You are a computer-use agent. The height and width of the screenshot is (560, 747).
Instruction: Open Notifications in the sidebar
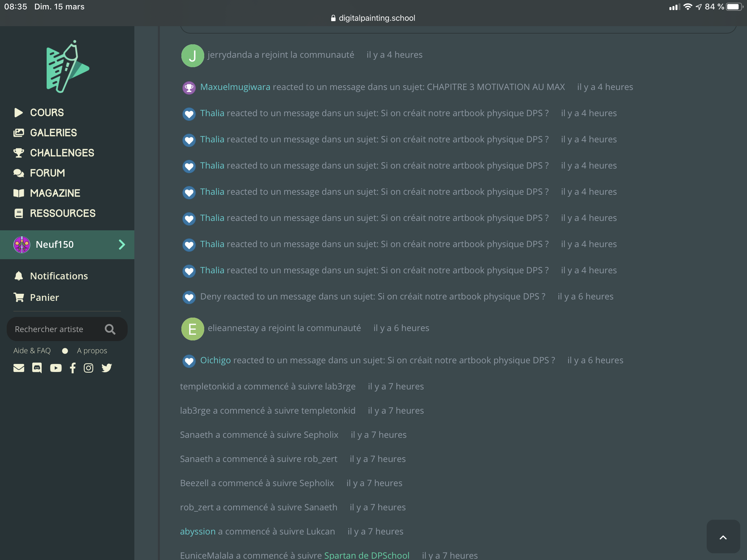pos(59,276)
